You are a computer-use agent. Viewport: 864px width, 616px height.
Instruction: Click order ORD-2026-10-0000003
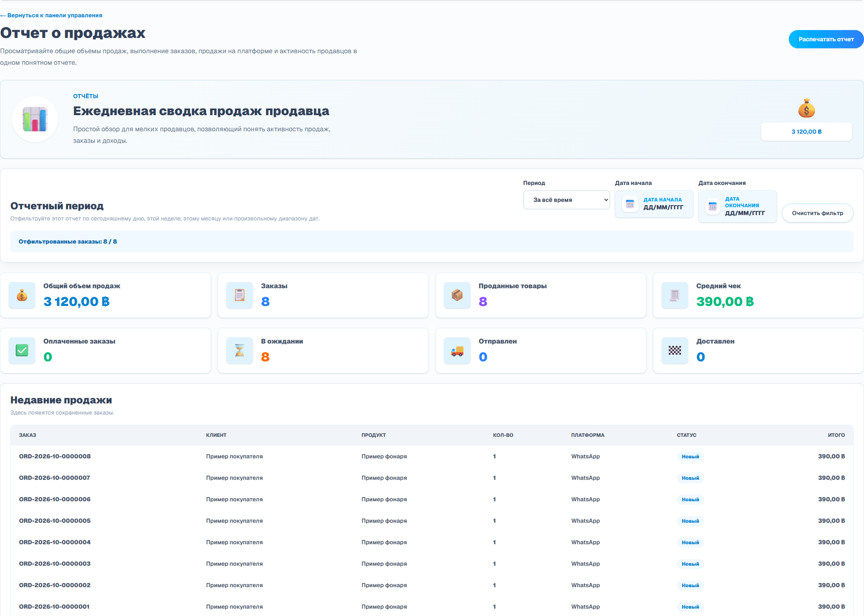pyautogui.click(x=54, y=564)
